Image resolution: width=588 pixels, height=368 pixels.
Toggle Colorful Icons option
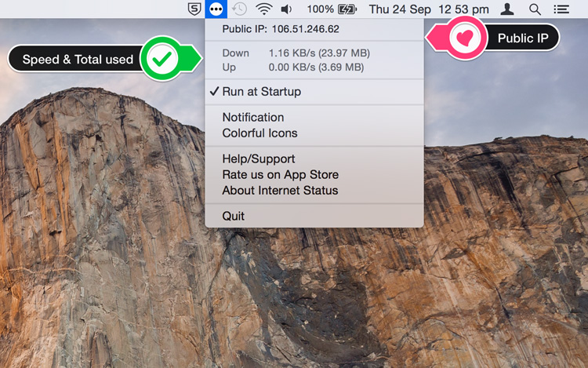pos(260,133)
